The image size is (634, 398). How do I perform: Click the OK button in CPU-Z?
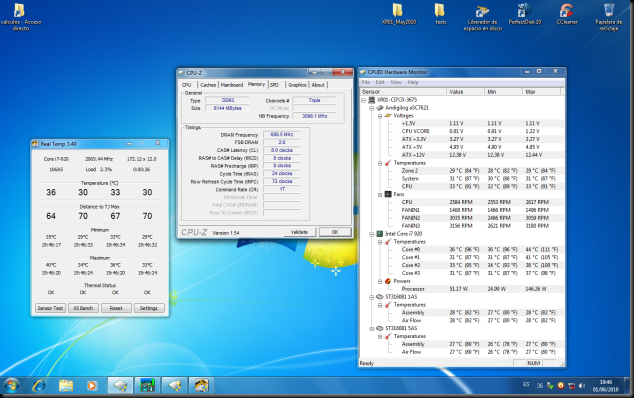pos(335,232)
